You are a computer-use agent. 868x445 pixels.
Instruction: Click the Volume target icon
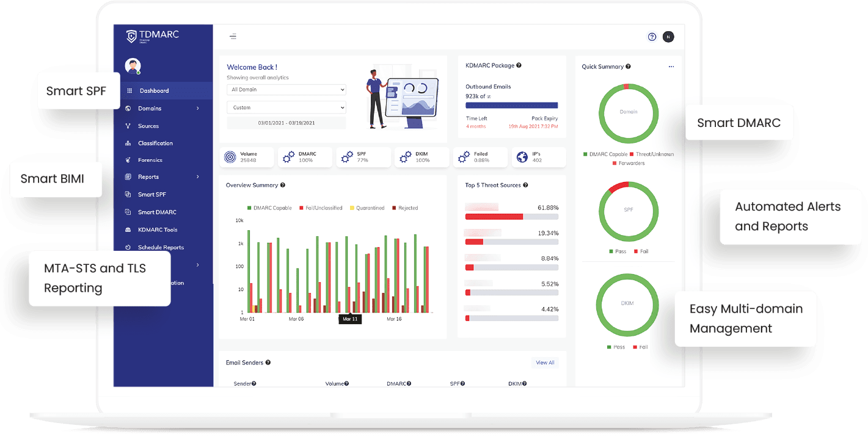tap(230, 157)
